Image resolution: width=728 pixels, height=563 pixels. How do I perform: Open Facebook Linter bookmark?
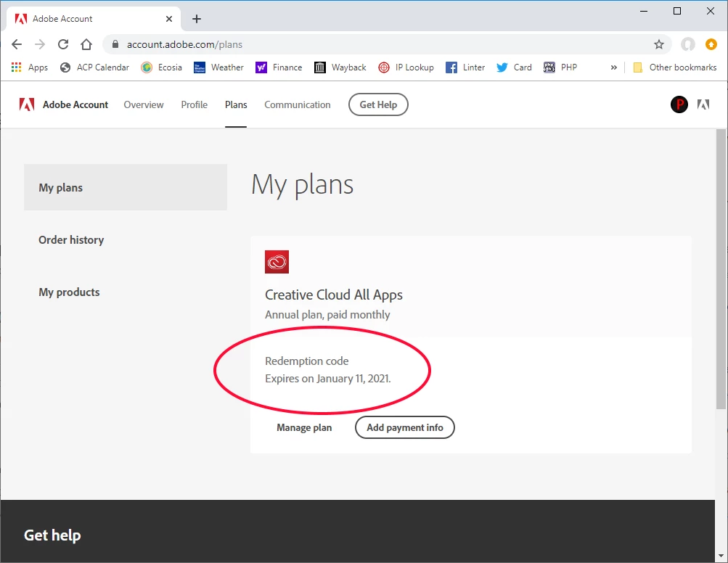point(465,67)
